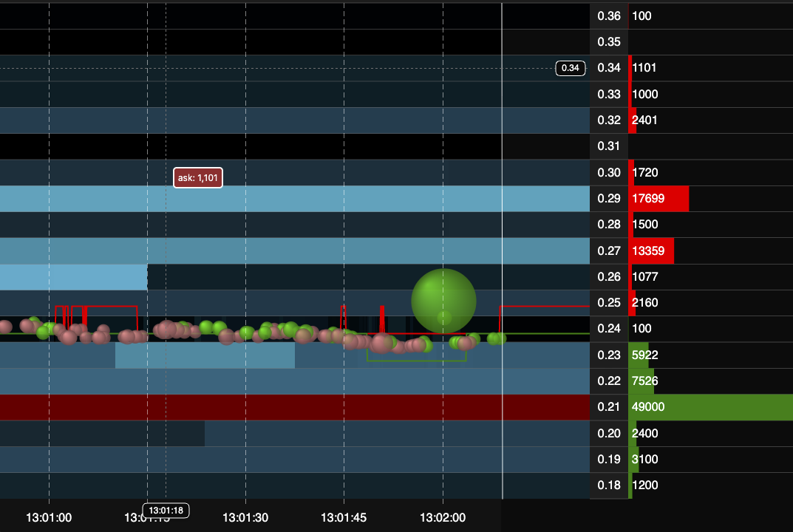Click the 0.30 price level label
The width and height of the screenshot is (793, 532).
[x=609, y=172]
